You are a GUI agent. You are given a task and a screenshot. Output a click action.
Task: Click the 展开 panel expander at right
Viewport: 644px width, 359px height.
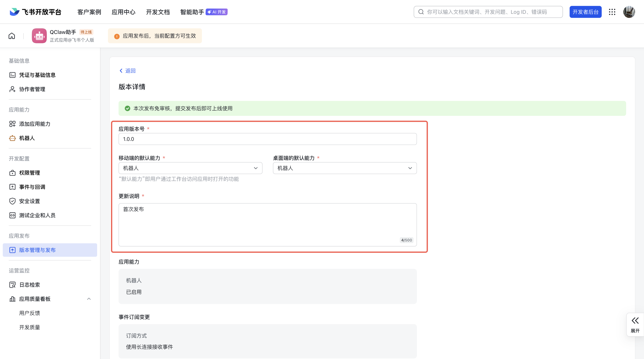point(635,325)
